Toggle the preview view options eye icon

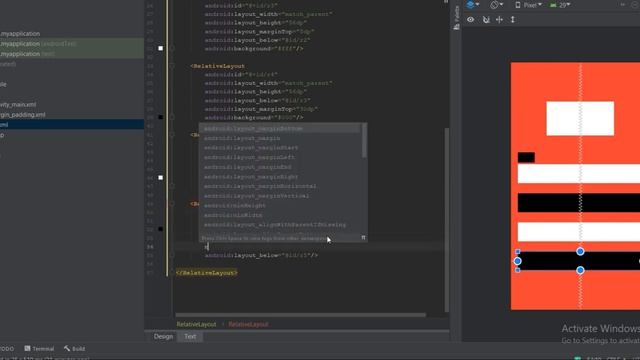tap(471, 19)
